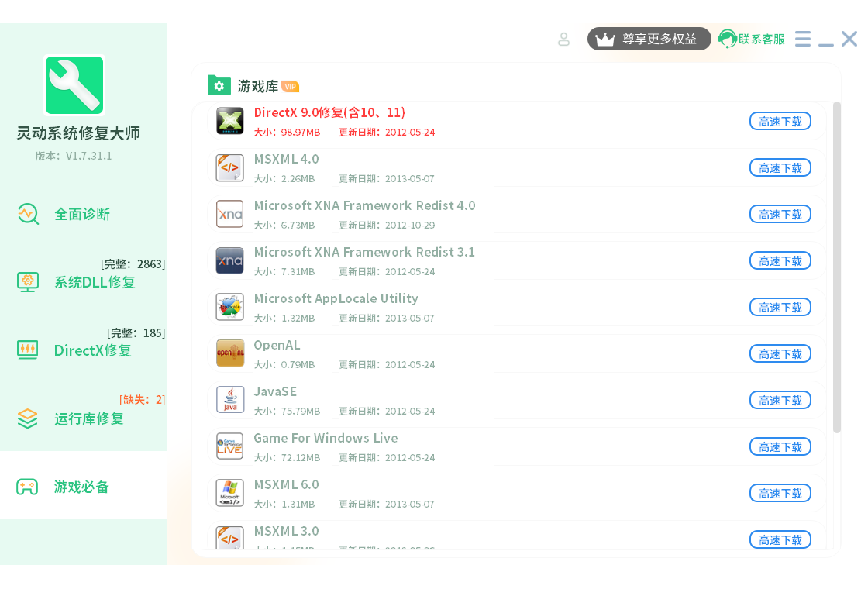Click 高速下载 for OpenAL

click(x=780, y=353)
